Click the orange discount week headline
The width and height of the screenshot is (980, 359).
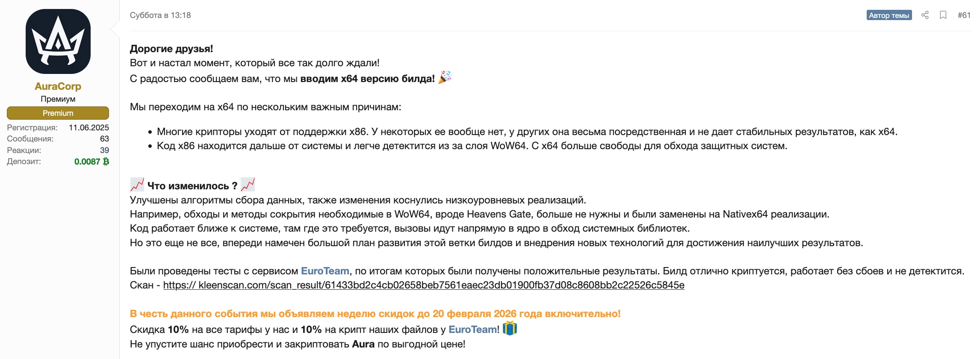375,314
